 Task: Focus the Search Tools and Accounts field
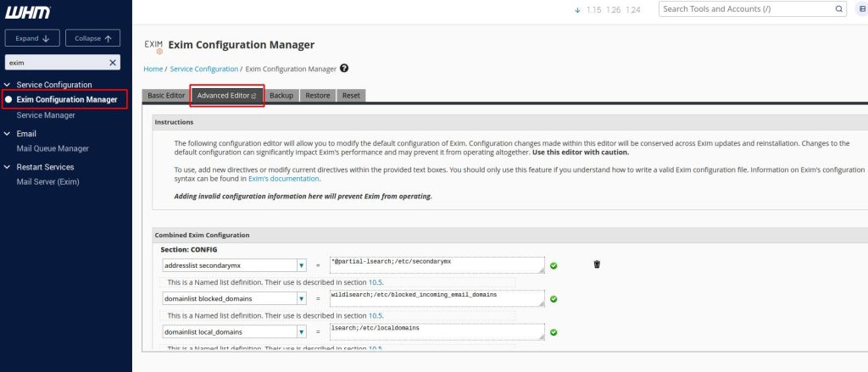[744, 9]
